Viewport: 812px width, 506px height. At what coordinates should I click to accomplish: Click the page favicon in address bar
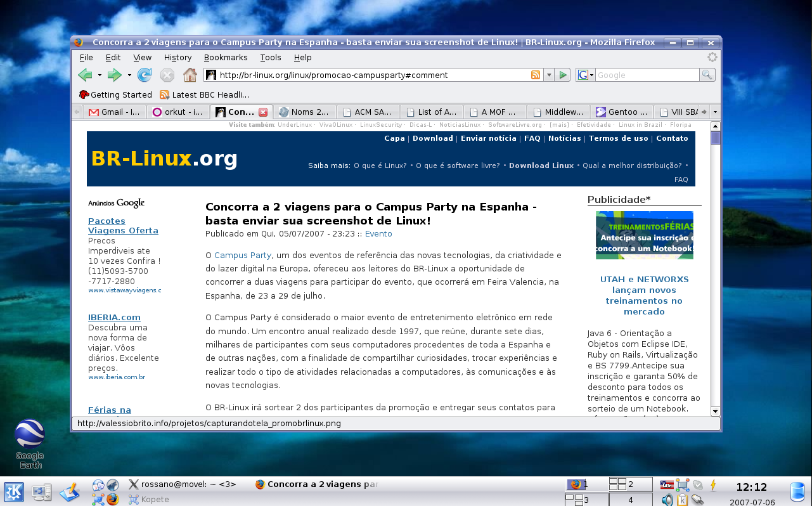210,75
